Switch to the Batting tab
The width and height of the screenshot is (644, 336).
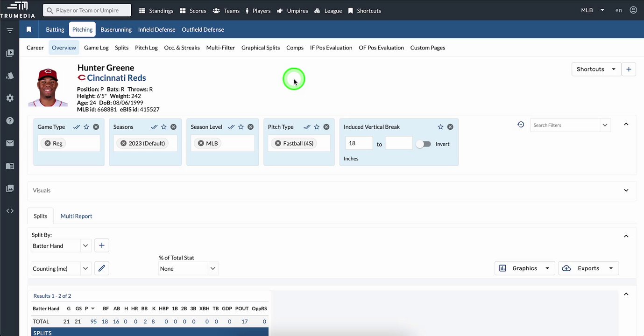(55, 29)
